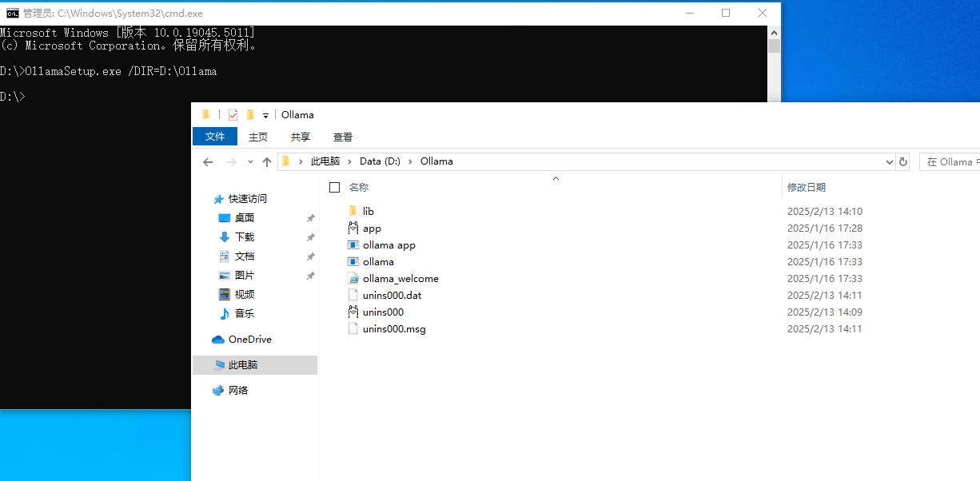
Task: Open Documents (文档) in sidebar
Action: click(x=245, y=256)
